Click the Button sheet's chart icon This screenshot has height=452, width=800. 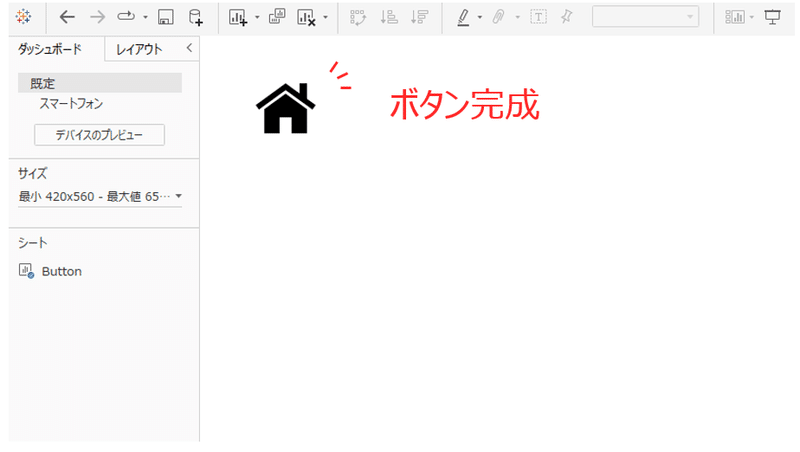(x=26, y=270)
